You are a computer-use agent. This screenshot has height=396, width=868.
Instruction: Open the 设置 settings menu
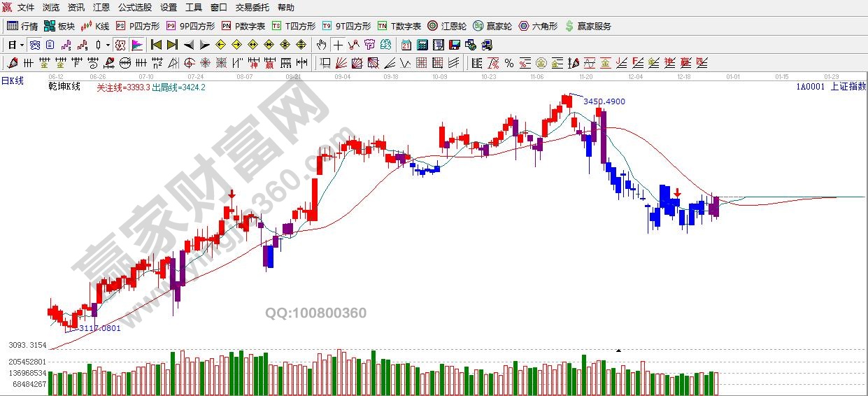point(169,8)
